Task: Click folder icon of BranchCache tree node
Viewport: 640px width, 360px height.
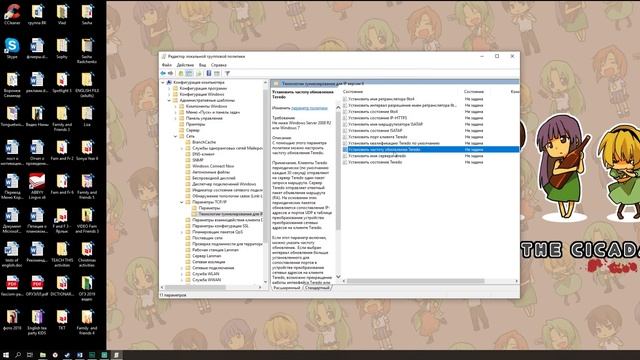Action: tap(188, 142)
